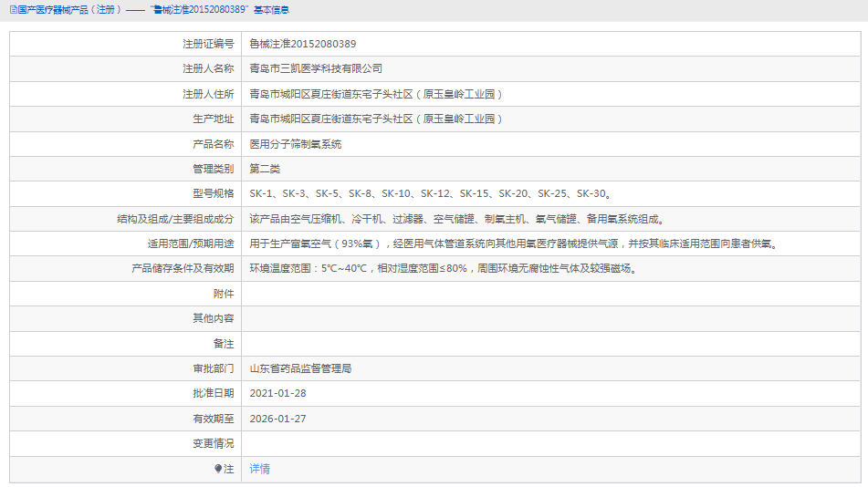Select registration number 鲁械注准20152080389 value
This screenshot has height=487, width=868.
[303, 44]
